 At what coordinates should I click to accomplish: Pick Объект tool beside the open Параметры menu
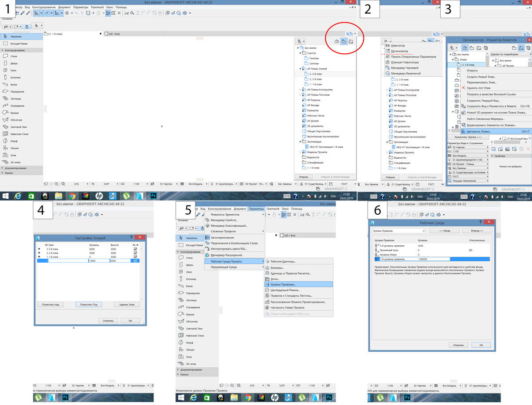197,350
